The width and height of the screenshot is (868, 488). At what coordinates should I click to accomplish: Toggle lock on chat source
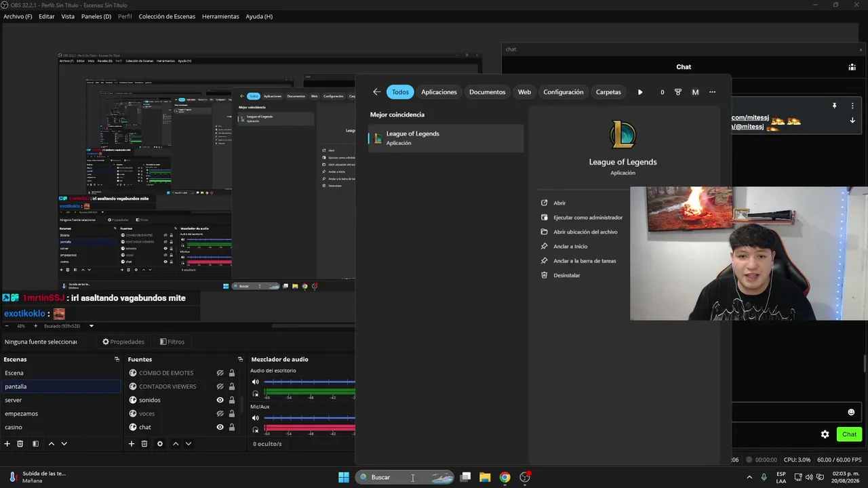(x=232, y=427)
